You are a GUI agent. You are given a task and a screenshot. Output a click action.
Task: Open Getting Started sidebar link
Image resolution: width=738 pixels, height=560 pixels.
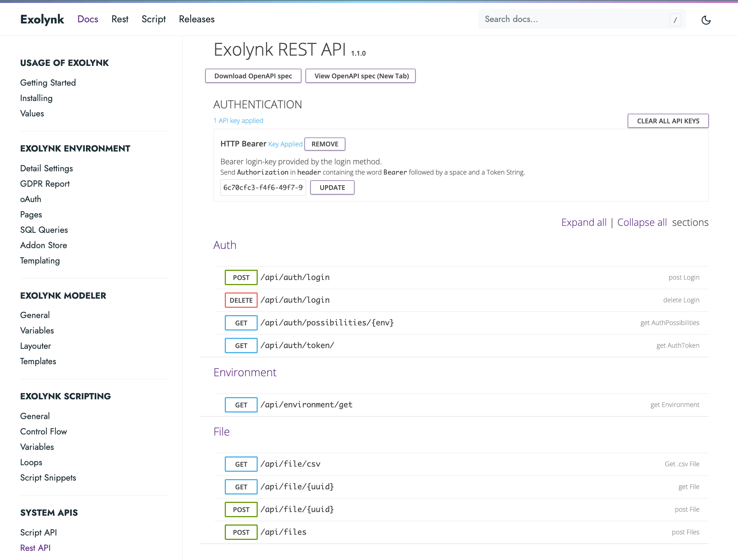tap(48, 83)
